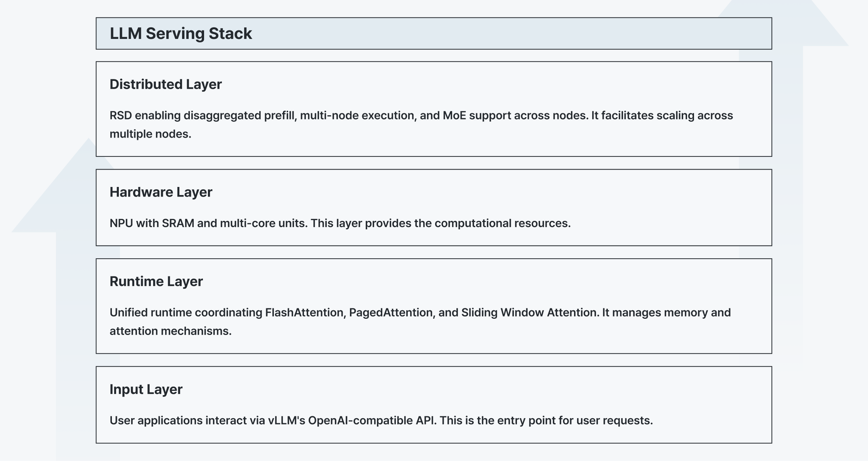
Task: Click the term FlashAttention
Action: (304, 313)
